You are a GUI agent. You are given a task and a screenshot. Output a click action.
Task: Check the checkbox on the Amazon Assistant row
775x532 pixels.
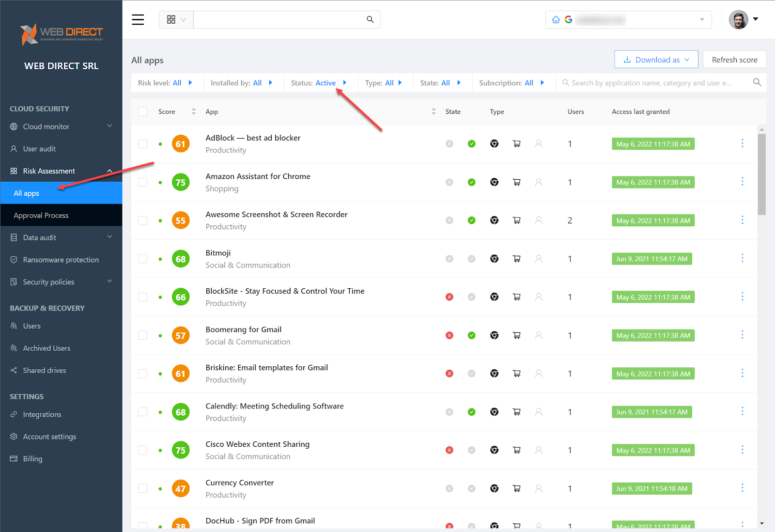tap(142, 182)
